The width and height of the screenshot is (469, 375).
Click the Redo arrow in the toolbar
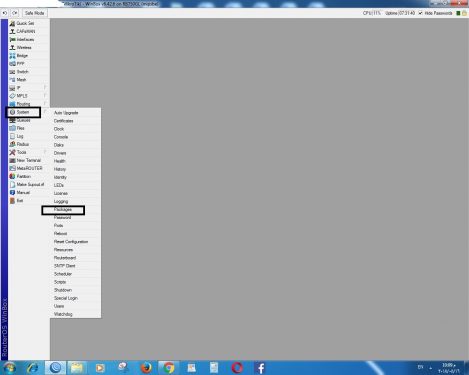pyautogui.click(x=15, y=13)
